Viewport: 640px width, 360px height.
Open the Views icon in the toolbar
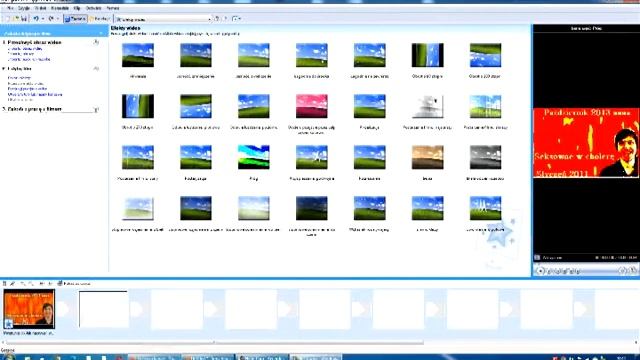pos(235,19)
